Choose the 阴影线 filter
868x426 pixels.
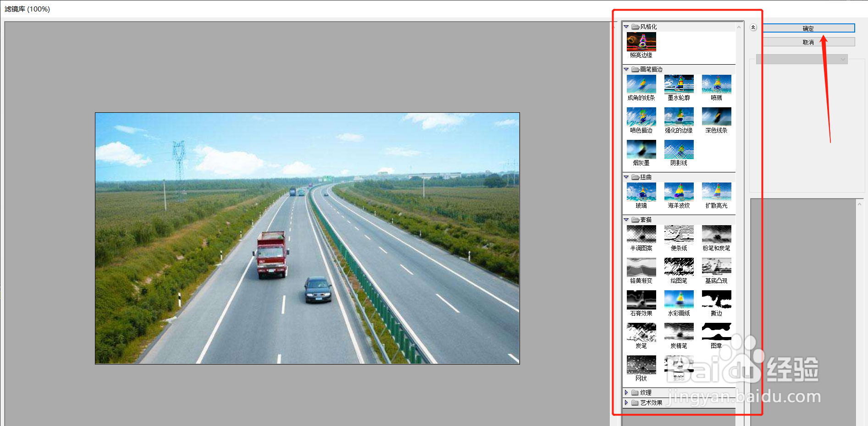(679, 149)
